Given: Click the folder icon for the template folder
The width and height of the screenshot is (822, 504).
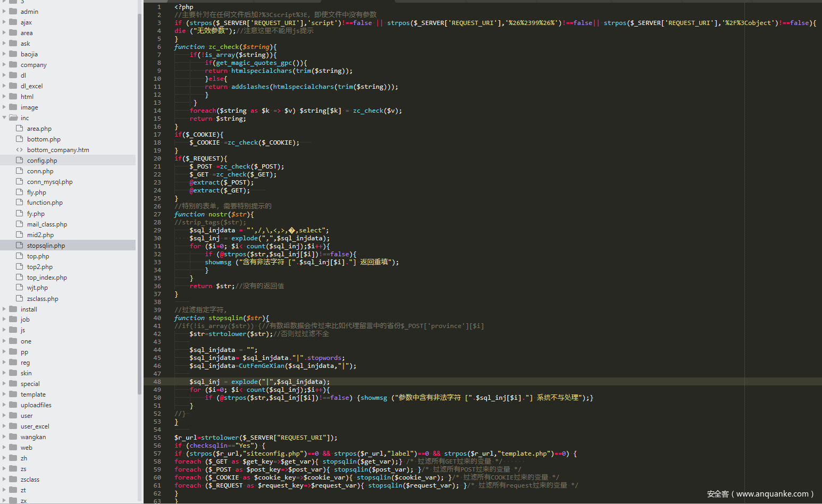Looking at the screenshot, I should [13, 394].
